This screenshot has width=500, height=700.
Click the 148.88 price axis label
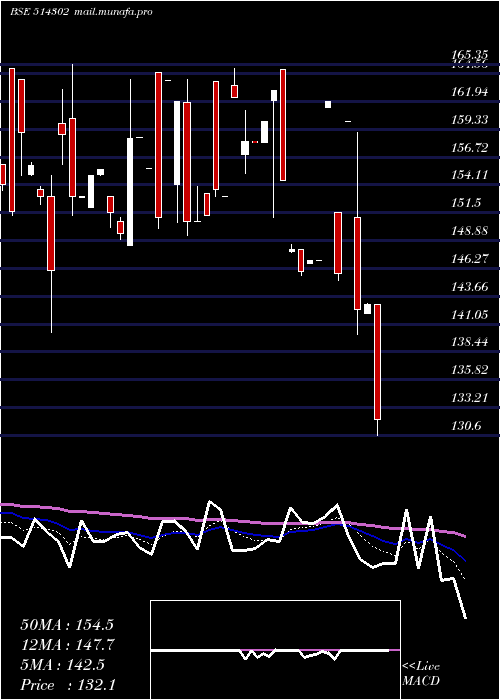pos(470,231)
